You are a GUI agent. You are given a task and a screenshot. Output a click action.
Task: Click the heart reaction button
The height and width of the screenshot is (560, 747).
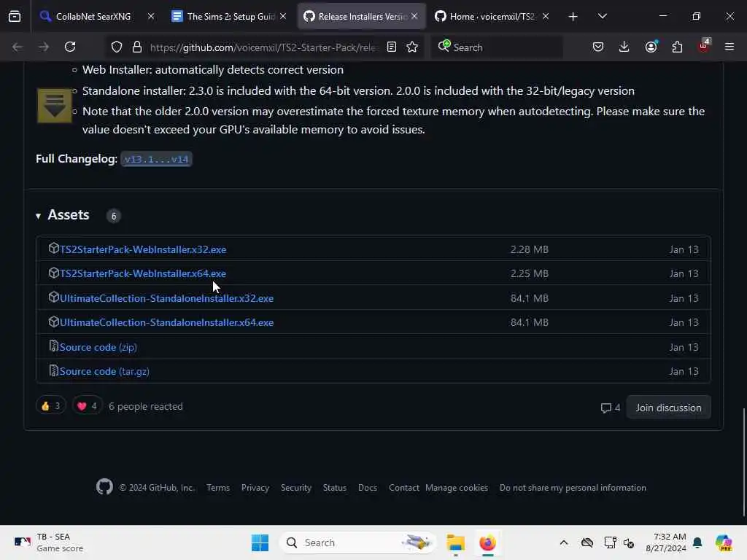click(x=88, y=406)
